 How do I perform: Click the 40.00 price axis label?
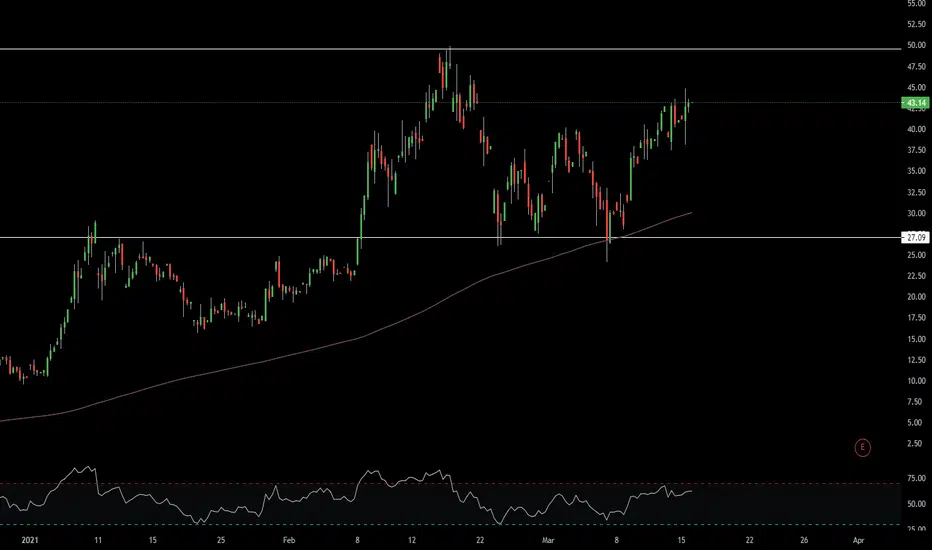pos(916,129)
